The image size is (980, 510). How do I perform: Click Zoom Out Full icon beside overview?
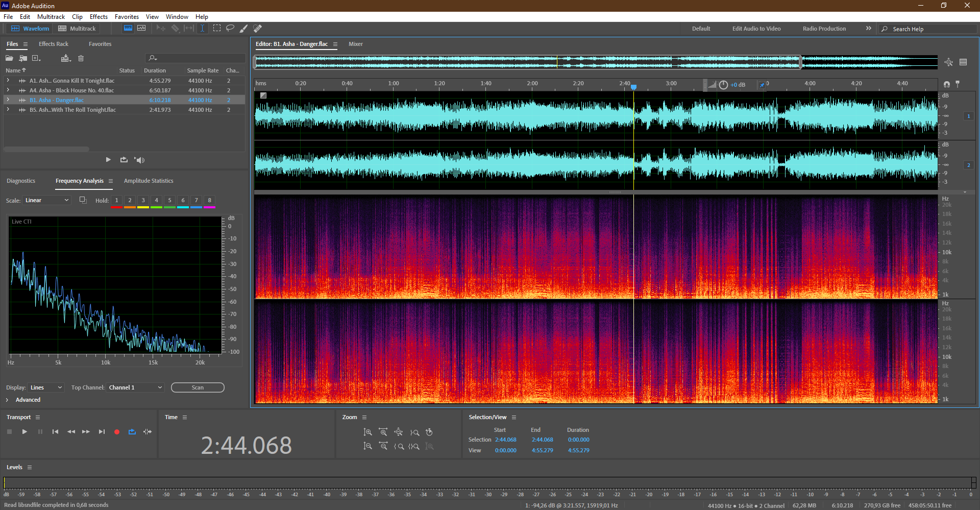coord(948,62)
